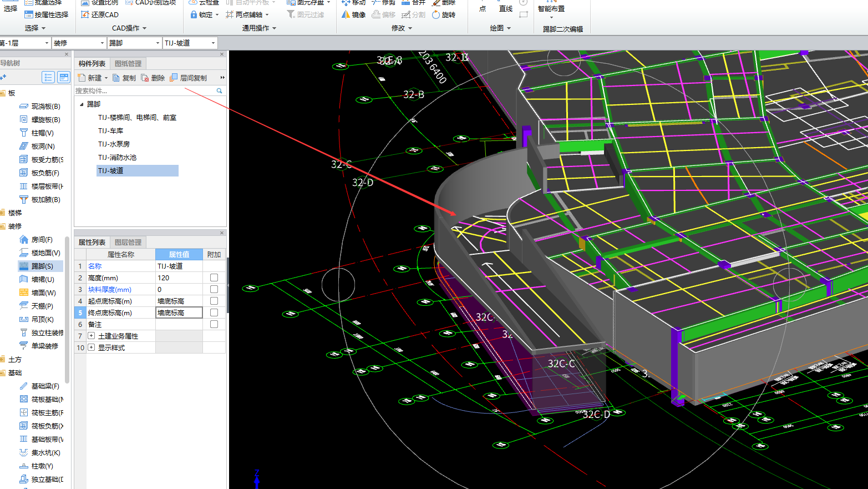Select the 柱帽(V) column cap item
868x489 pixels.
[x=37, y=133]
